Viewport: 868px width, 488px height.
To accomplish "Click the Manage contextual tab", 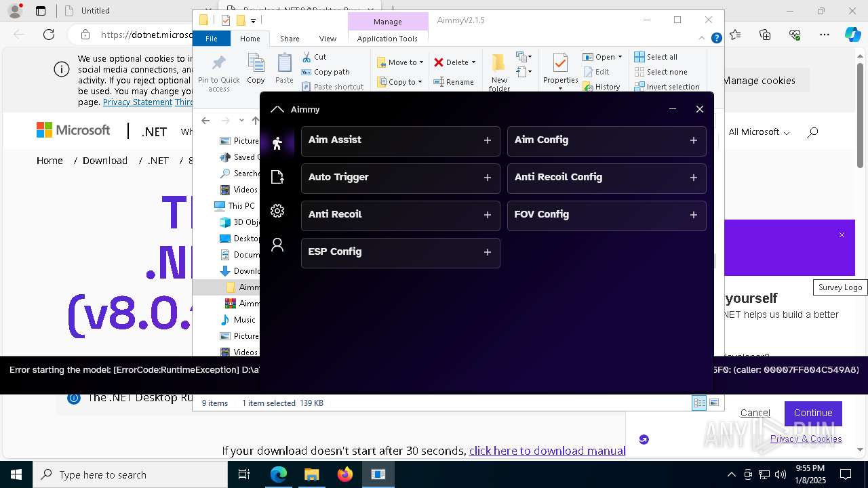I will (x=387, y=21).
